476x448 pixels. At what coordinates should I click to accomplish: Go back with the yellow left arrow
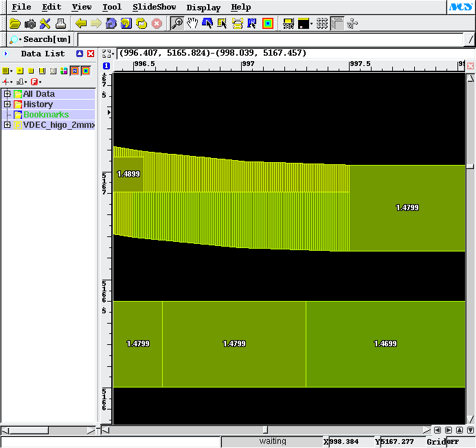81,23
